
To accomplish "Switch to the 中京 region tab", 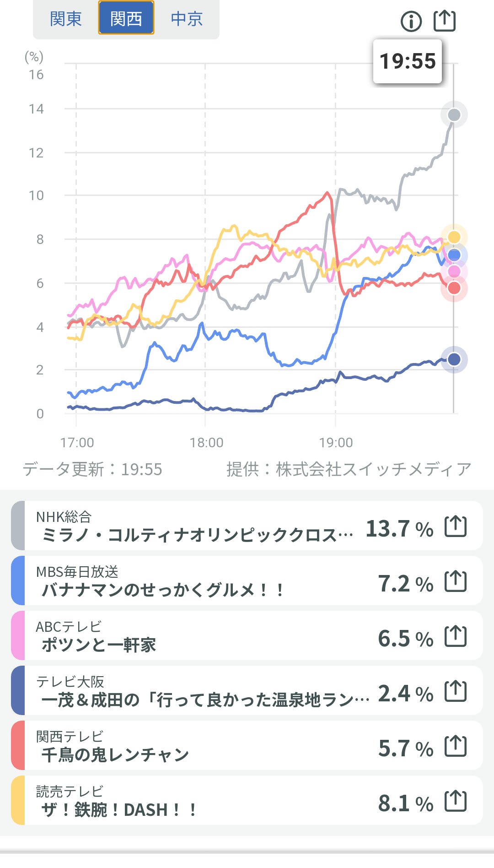I will (187, 19).
